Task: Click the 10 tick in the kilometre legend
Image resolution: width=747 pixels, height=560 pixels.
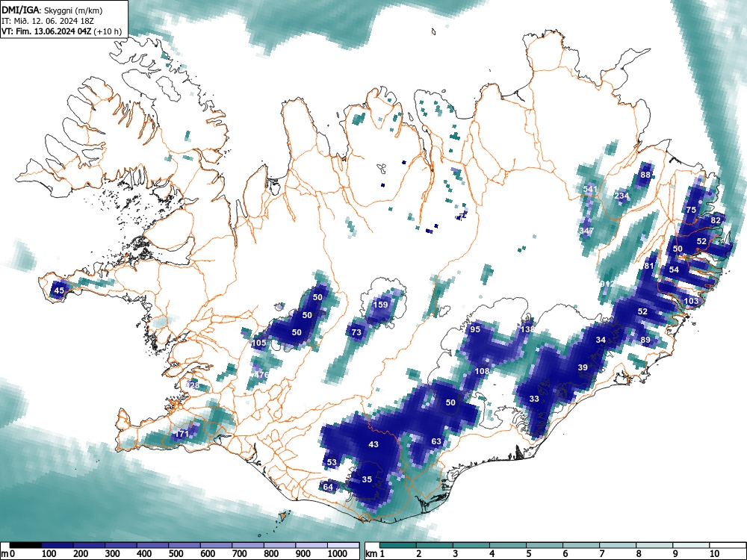Action: [714, 554]
